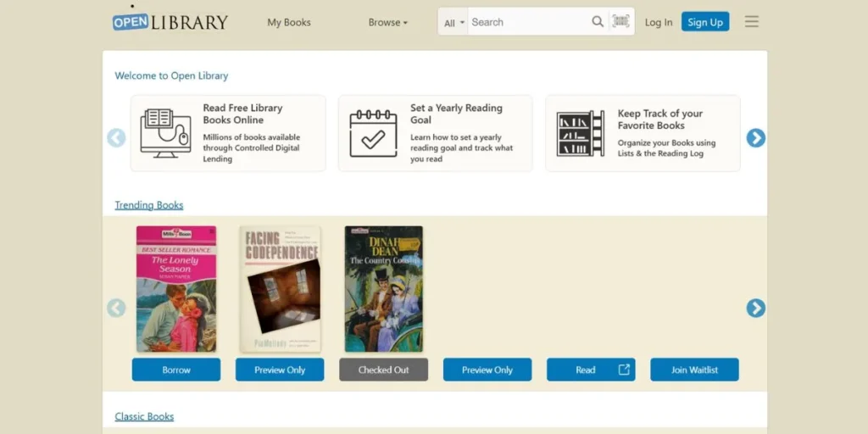Image resolution: width=868 pixels, height=434 pixels.
Task: Click the Log In link
Action: pyautogui.click(x=658, y=23)
